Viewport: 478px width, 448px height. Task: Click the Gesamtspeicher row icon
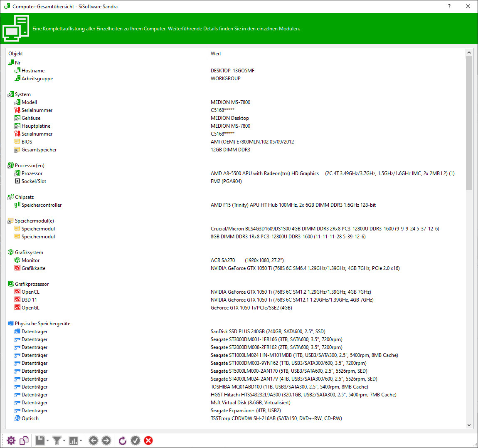[17, 149]
